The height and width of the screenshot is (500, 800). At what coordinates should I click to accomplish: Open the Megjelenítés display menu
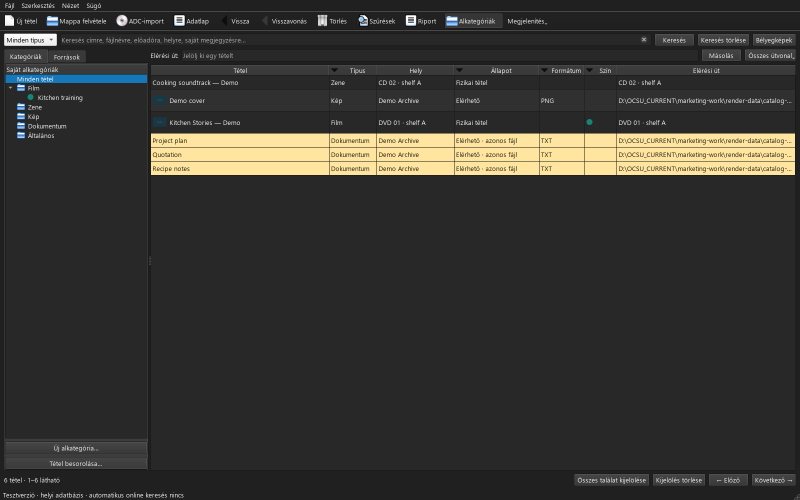[527, 21]
